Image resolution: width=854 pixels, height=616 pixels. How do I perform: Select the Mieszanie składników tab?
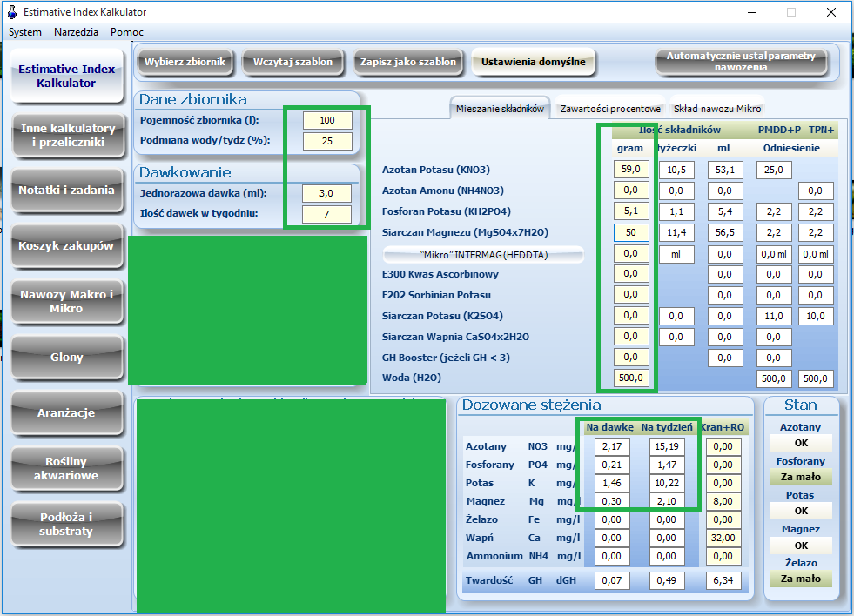tap(500, 109)
